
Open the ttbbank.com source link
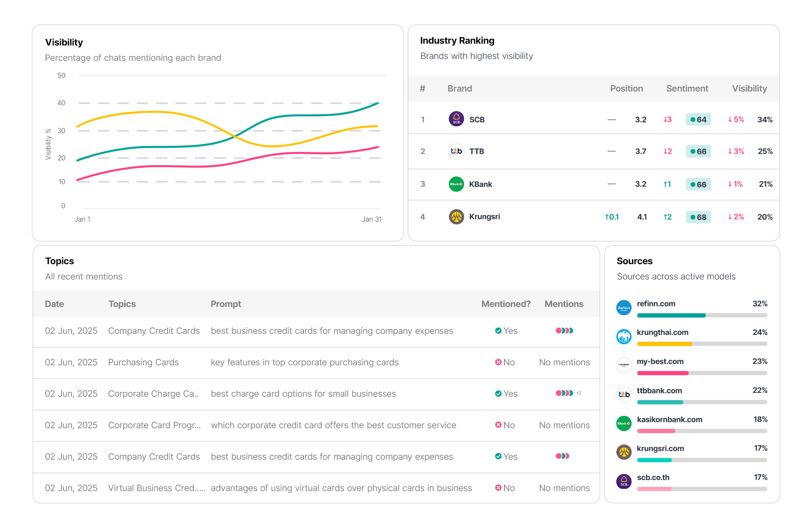coord(659,390)
